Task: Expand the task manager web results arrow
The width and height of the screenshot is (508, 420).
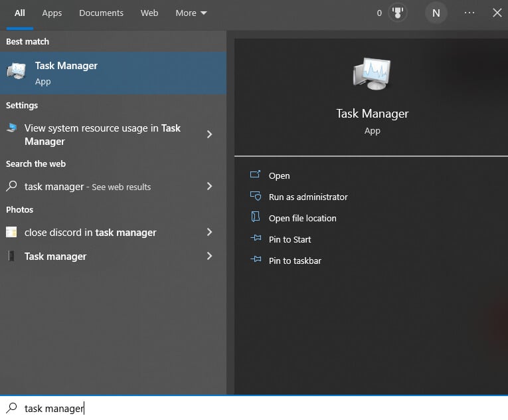Action: 209,187
